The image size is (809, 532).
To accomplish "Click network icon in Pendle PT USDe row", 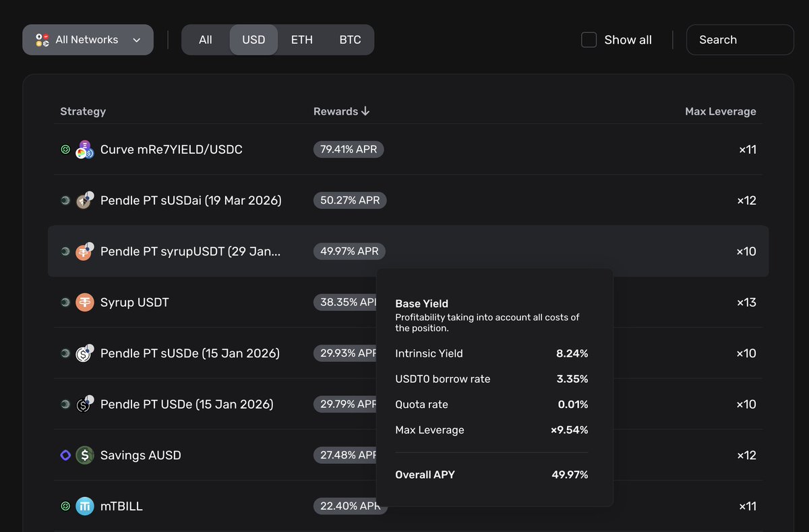I will 65,405.
